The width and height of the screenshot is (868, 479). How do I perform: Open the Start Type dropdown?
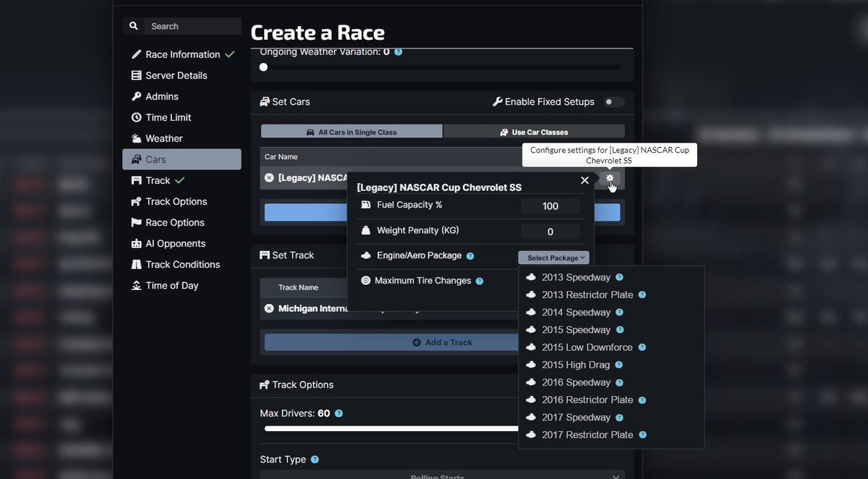442,475
